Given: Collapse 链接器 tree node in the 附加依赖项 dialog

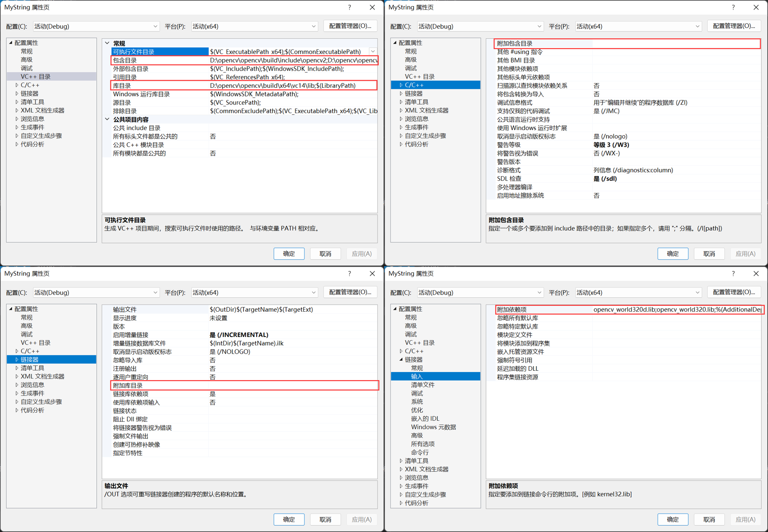Looking at the screenshot, I should (401, 359).
